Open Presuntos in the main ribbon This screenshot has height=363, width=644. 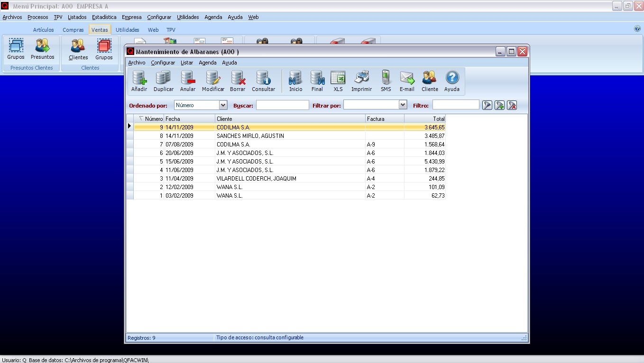tap(43, 49)
